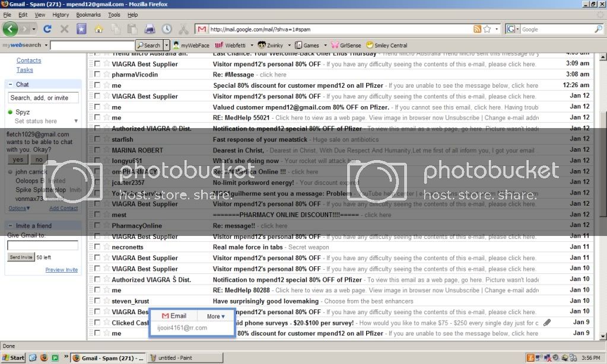Open the mywebsearch logo dropdown

pyautogui.click(x=46, y=45)
